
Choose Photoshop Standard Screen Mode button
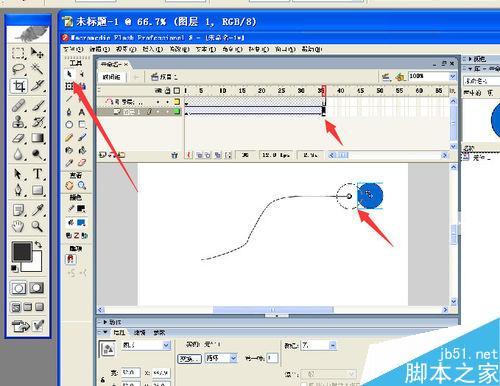pos(16,307)
